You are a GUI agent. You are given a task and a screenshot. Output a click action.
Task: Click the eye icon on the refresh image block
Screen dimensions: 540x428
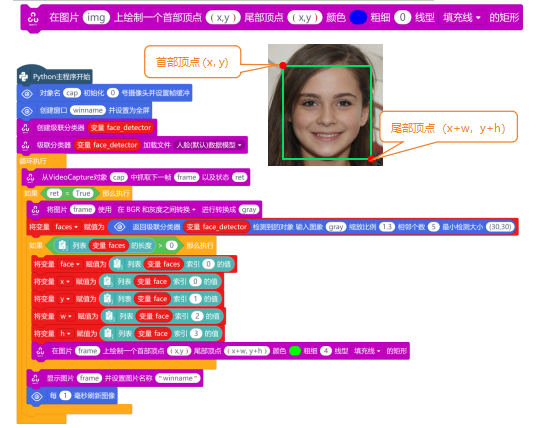(x=37, y=396)
